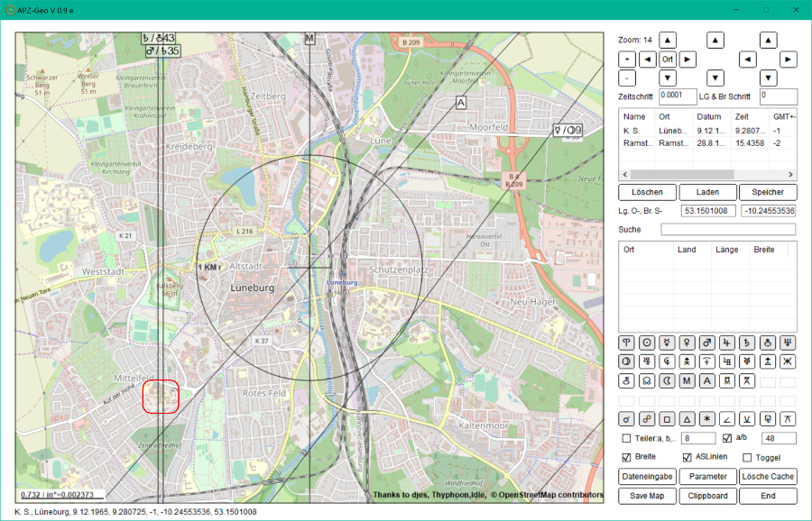Select the K. S. row in table
This screenshot has width=812, height=521.
click(x=707, y=131)
